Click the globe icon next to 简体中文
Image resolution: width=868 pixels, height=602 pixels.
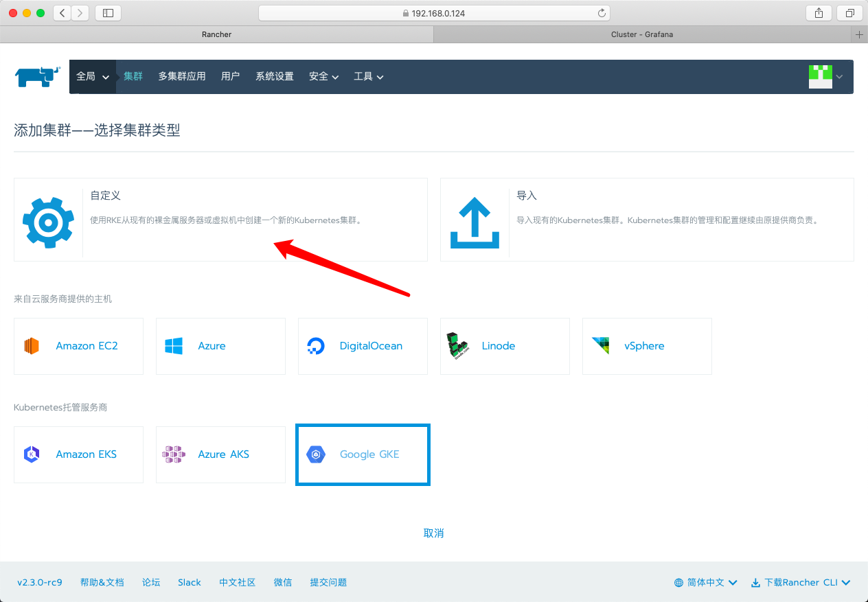click(x=678, y=583)
